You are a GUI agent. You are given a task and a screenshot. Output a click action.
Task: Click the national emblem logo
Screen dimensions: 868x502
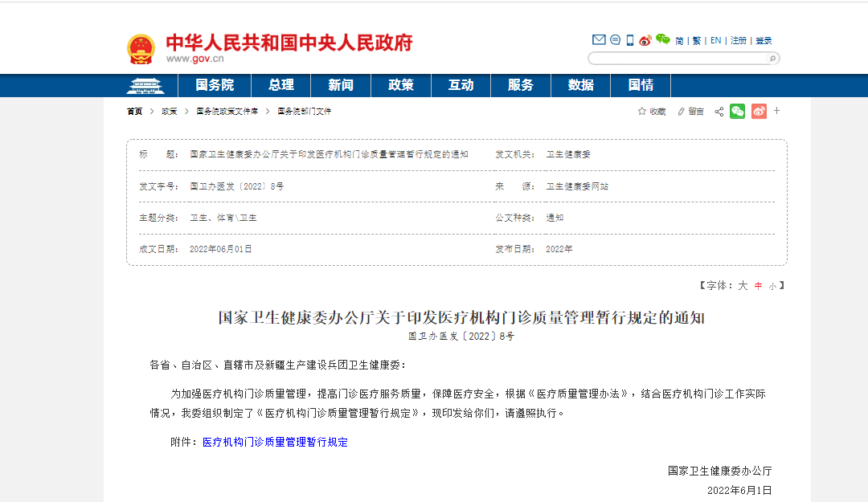[x=141, y=49]
